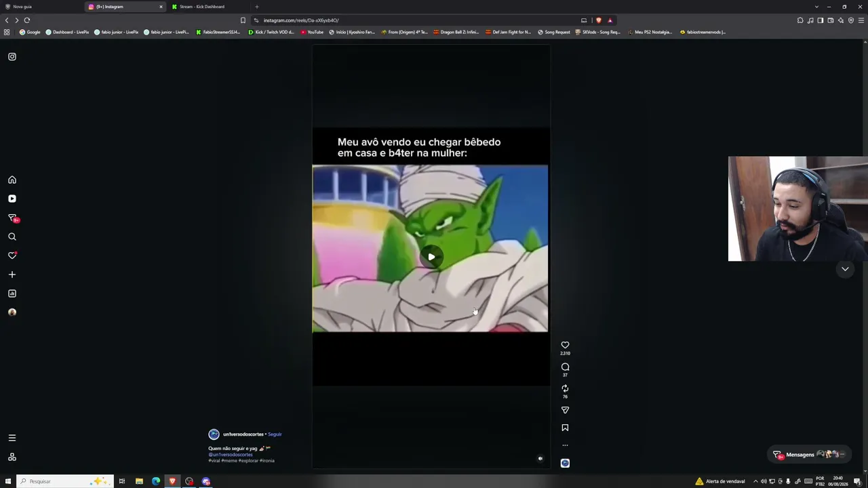This screenshot has width=868, height=488.
Task: Open the Brave Shields lion icon
Action: pyautogui.click(x=598, y=20)
